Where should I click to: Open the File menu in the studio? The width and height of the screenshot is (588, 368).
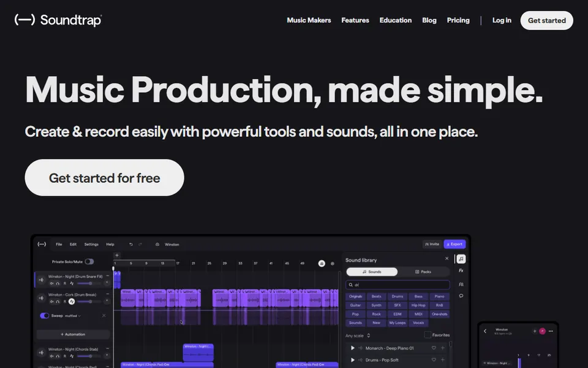click(59, 244)
